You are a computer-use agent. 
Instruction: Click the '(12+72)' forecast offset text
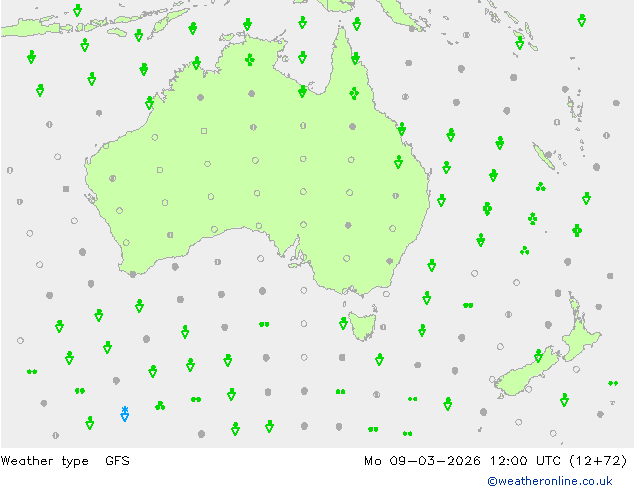coord(598,461)
